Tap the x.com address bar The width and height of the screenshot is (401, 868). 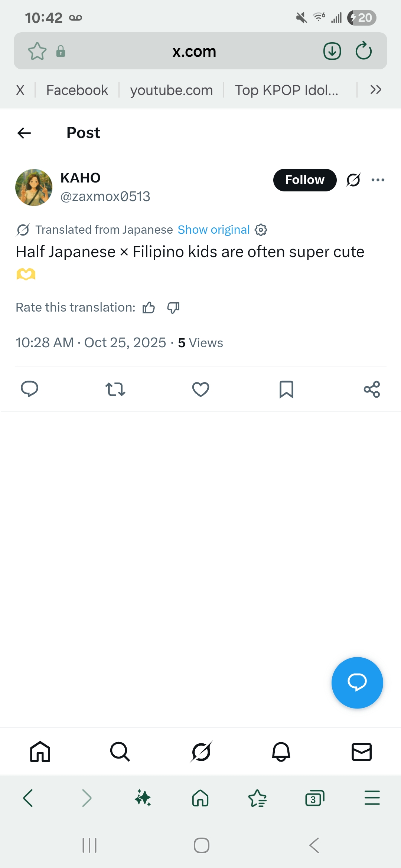194,51
